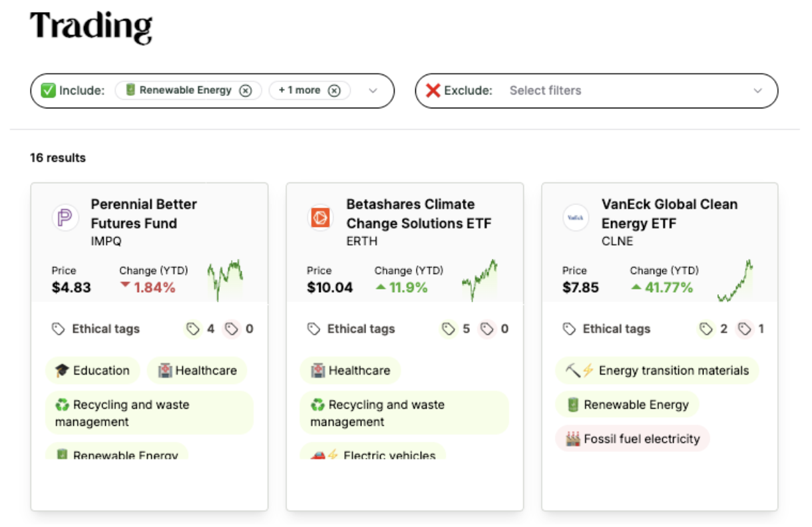Select Recycling and waste management tag on ERTH
The width and height of the screenshot is (812, 527).
(405, 413)
